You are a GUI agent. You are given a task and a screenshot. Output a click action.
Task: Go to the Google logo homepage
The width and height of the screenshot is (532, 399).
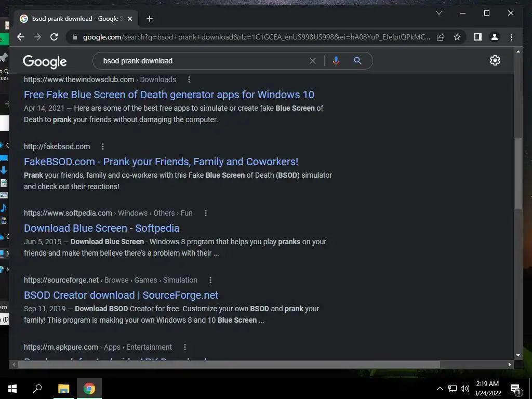click(x=45, y=61)
